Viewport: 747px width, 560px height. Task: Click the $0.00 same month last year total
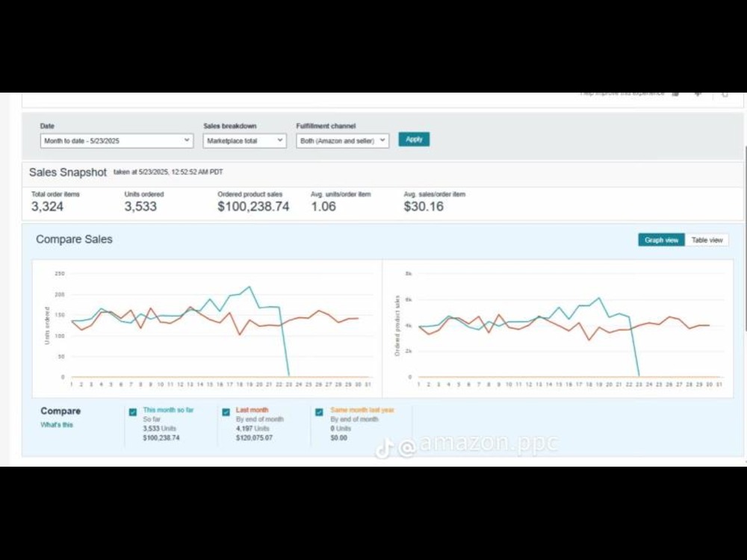coord(338,438)
